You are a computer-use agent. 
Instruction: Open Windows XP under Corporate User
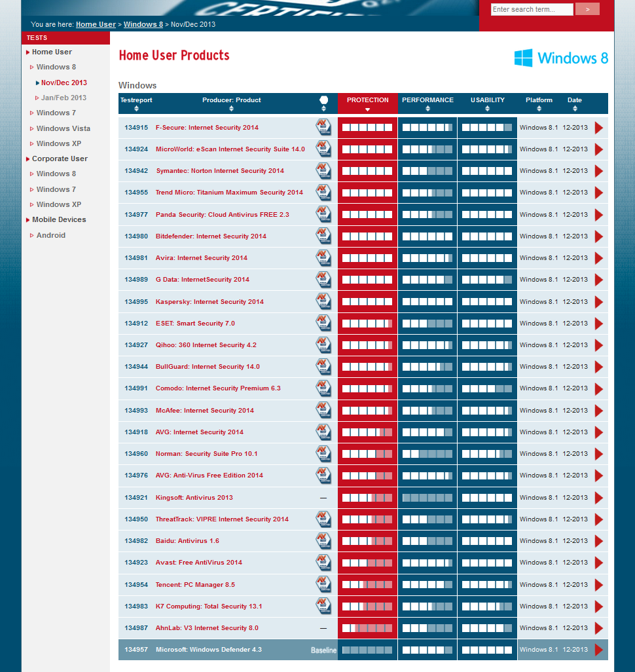click(59, 204)
